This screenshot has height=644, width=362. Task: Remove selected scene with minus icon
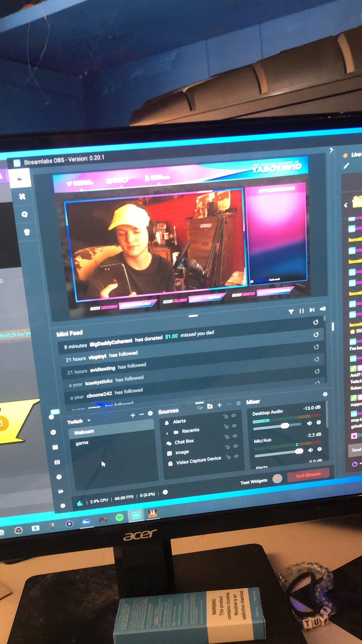(x=142, y=414)
